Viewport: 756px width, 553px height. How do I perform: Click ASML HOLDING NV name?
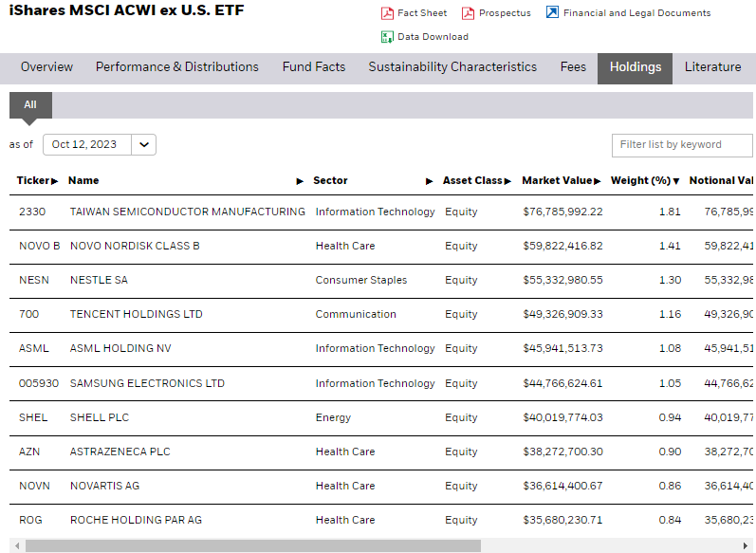[120, 348]
